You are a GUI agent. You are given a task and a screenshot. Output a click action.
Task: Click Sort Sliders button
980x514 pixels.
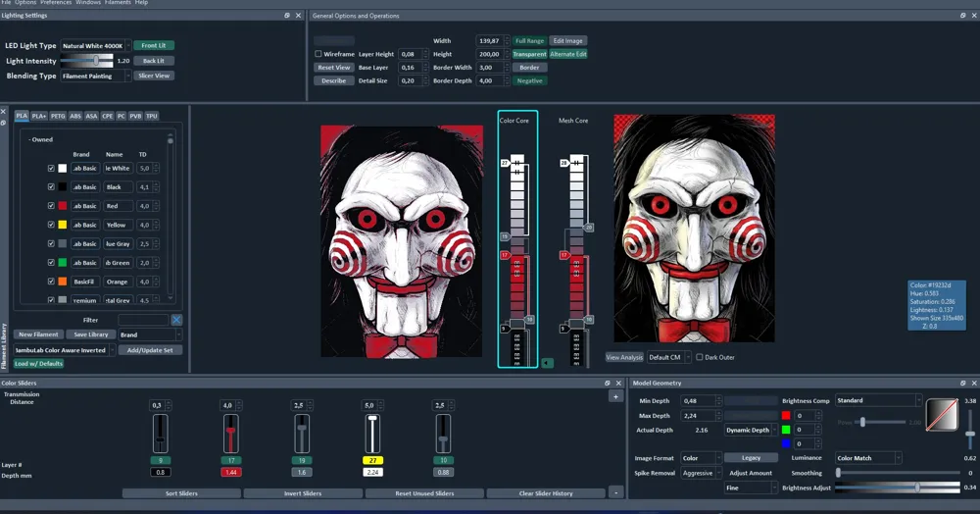pos(181,493)
